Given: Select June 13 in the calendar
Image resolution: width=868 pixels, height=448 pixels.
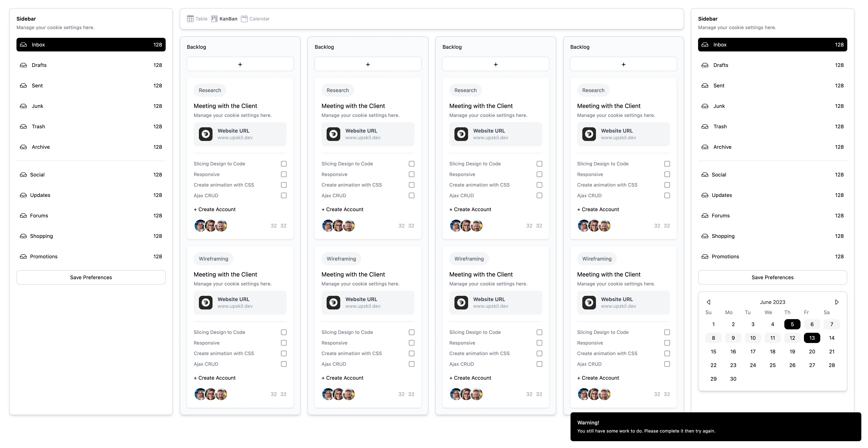Looking at the screenshot, I should tap(812, 338).
